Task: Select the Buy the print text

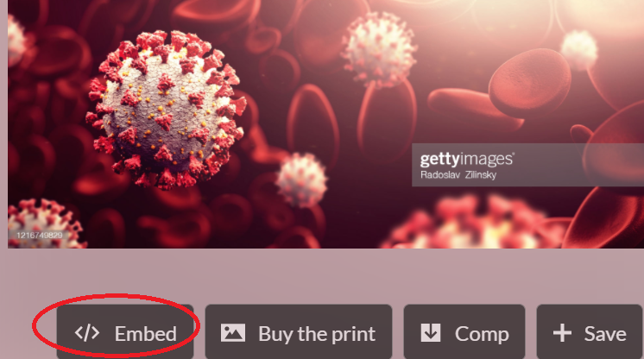Action: coord(317,334)
